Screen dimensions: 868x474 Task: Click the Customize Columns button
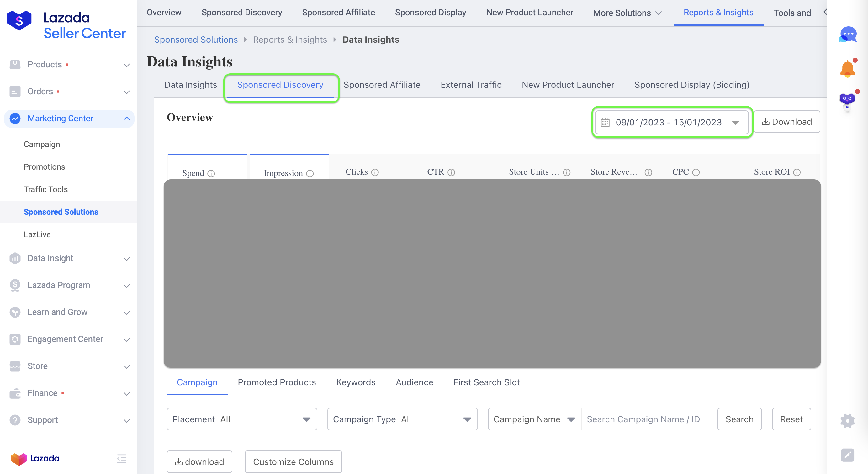tap(293, 461)
